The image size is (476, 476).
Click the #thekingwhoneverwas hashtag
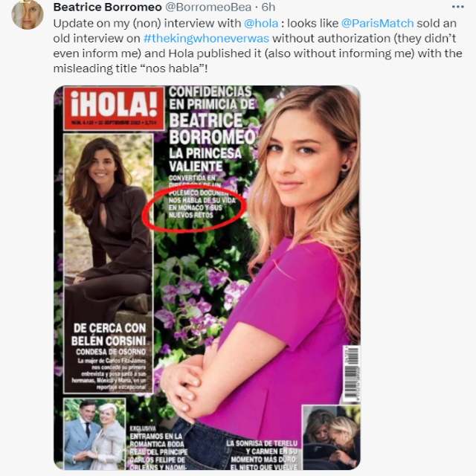pyautogui.click(x=206, y=39)
